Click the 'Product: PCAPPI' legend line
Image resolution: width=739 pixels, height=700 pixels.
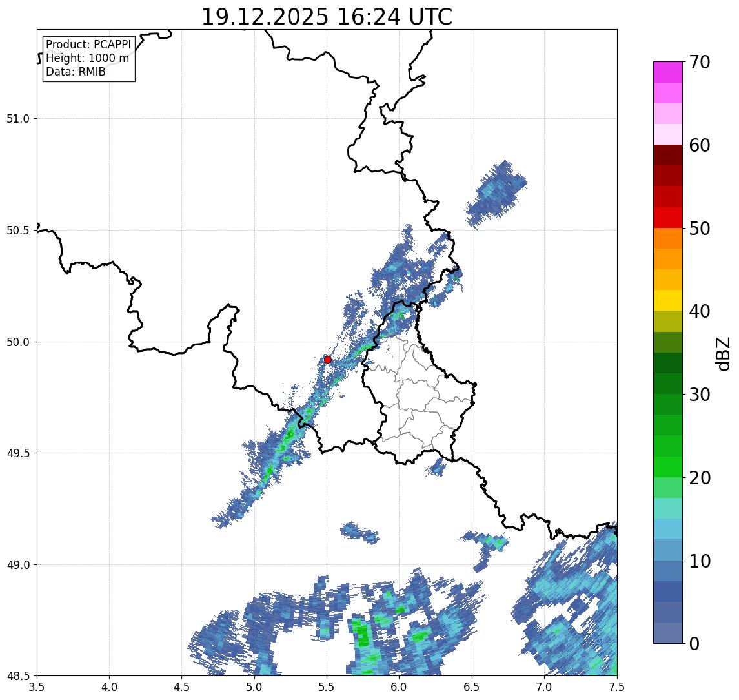[x=88, y=45]
